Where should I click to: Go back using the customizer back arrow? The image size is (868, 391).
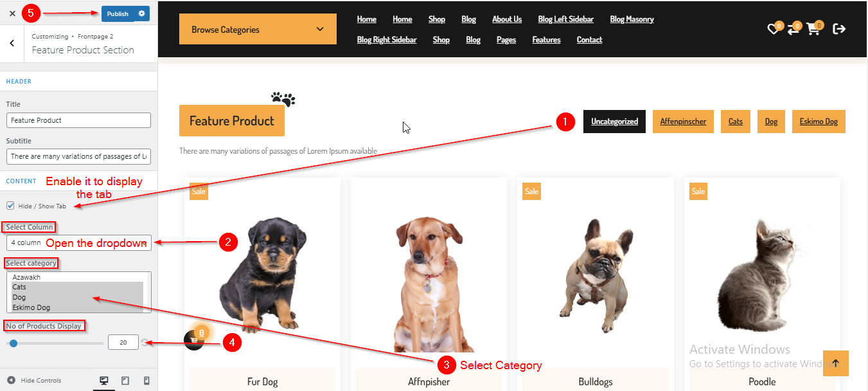click(12, 43)
